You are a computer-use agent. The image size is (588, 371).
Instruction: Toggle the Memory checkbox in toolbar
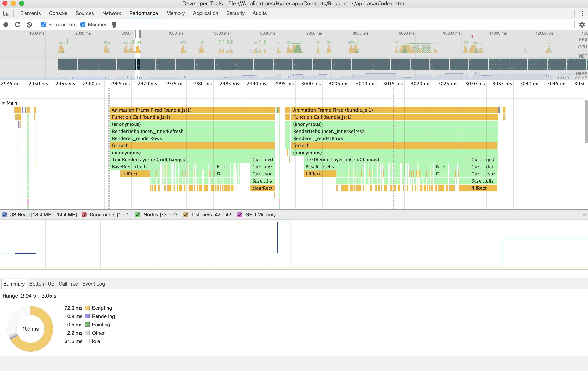[x=83, y=25]
